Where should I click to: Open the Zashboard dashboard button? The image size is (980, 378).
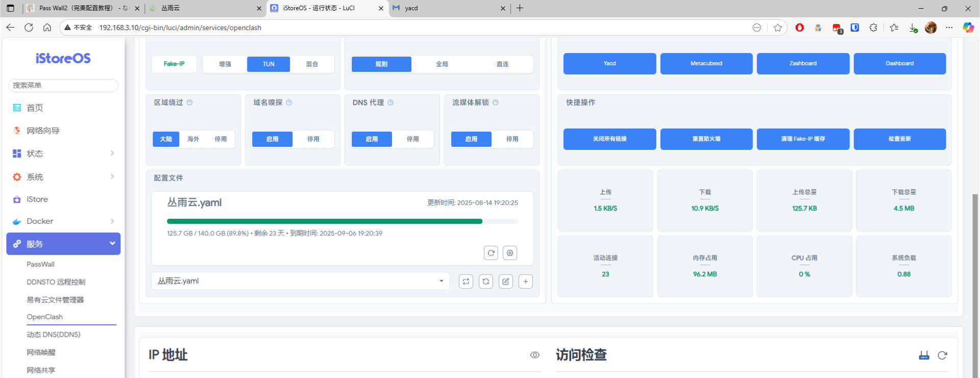[803, 64]
